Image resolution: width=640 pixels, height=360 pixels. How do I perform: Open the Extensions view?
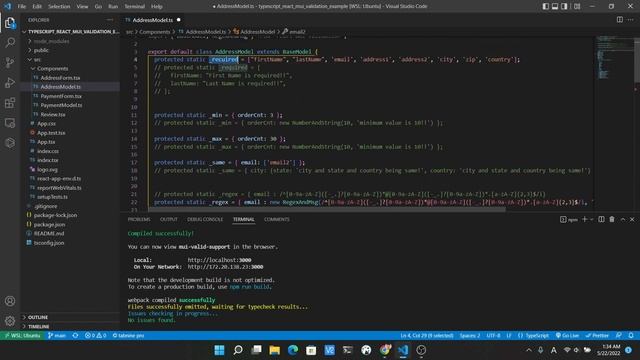[10, 102]
